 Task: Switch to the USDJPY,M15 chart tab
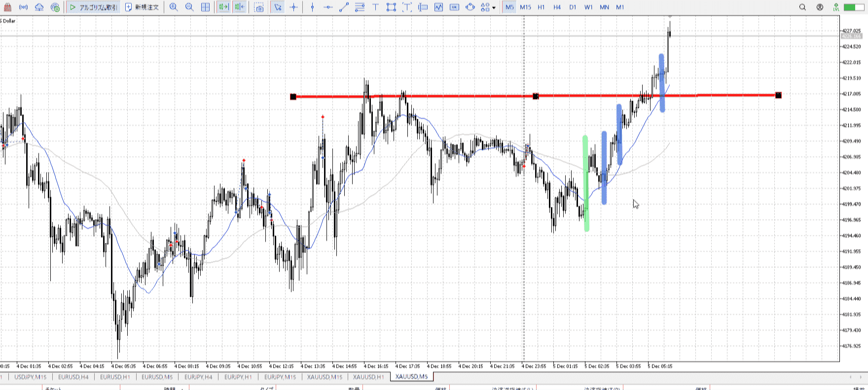(x=30, y=377)
